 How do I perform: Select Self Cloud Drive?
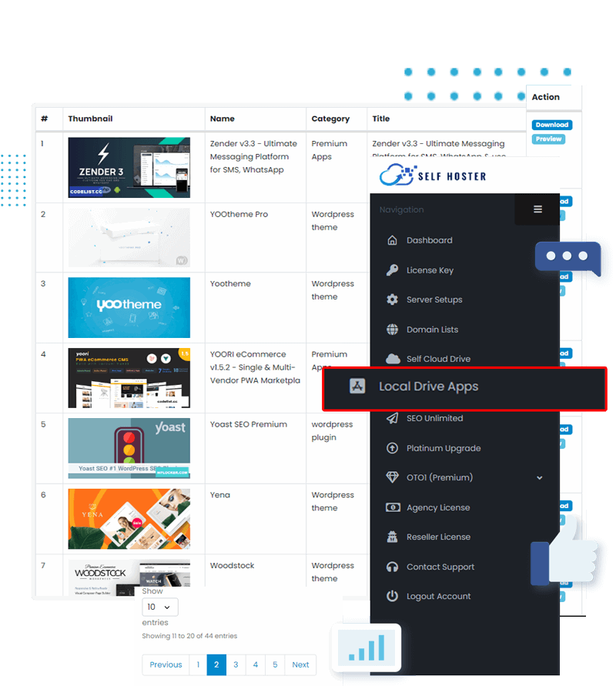(438, 359)
